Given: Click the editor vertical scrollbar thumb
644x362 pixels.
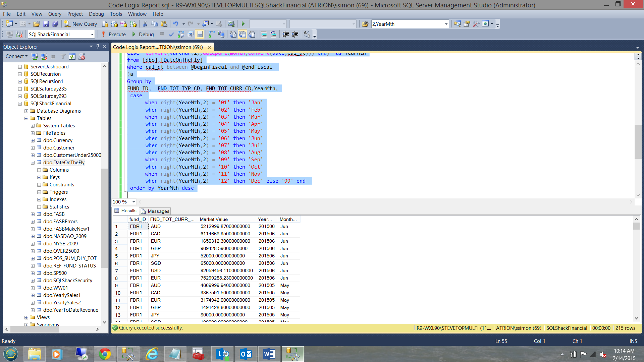Looking at the screenshot, I should (x=638, y=141).
